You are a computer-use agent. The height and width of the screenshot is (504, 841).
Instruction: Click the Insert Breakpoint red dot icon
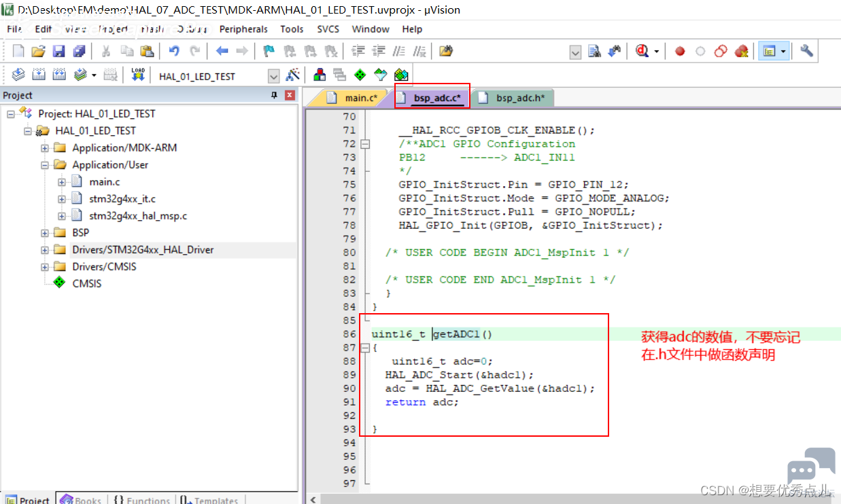(680, 51)
